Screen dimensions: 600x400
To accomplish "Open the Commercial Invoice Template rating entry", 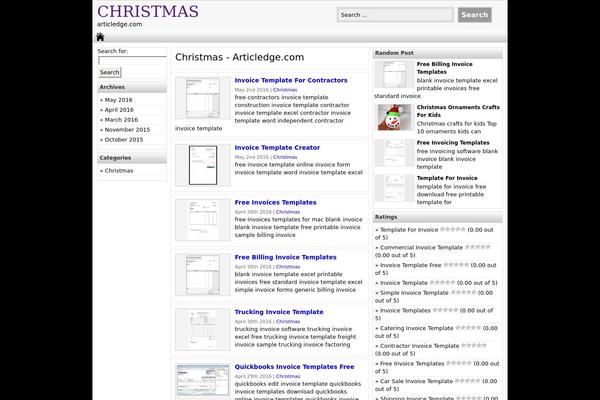I will point(421,248).
